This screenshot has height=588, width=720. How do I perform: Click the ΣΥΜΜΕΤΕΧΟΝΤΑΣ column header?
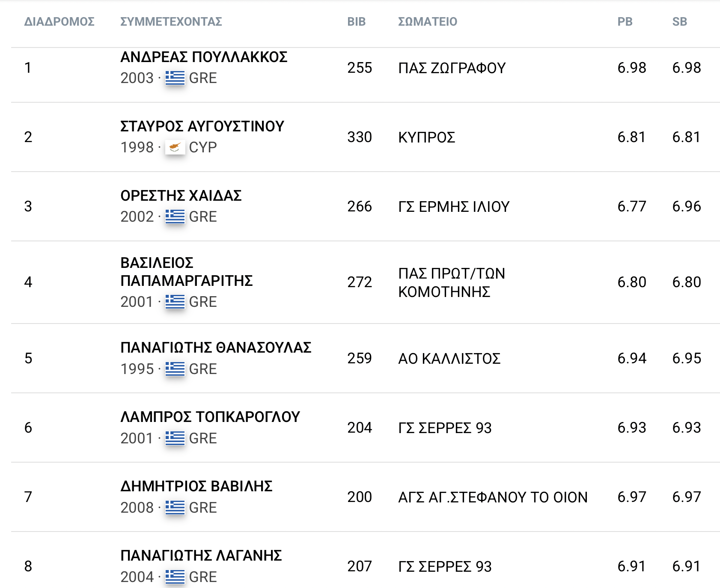click(171, 21)
